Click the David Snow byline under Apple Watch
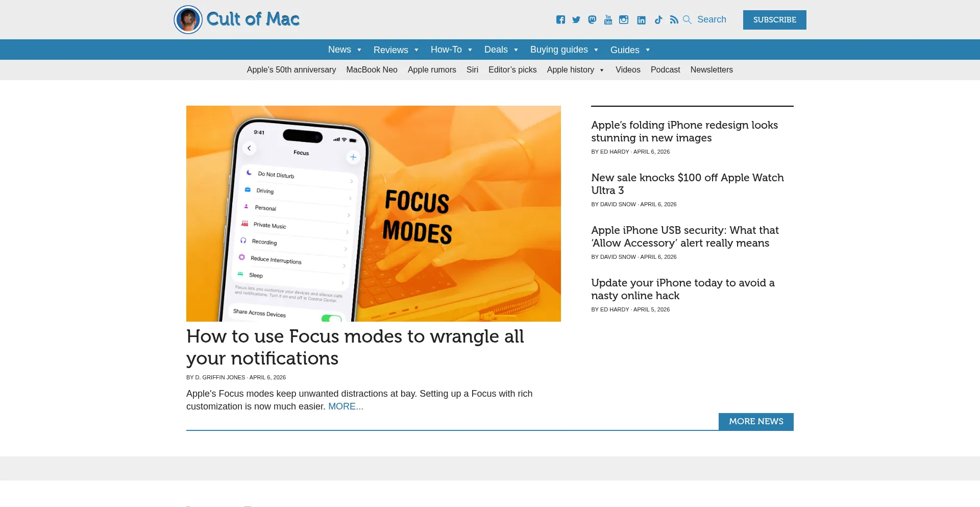980x507 pixels. pyautogui.click(x=618, y=204)
